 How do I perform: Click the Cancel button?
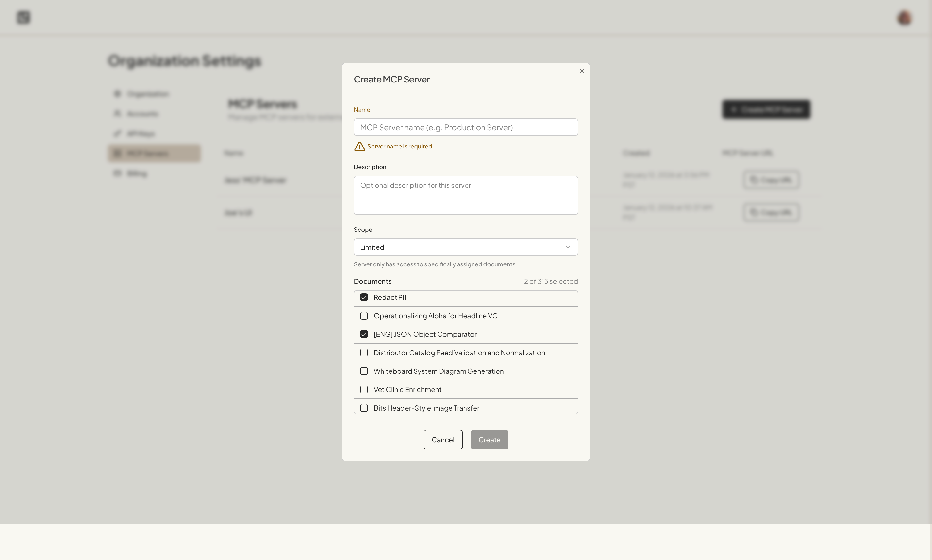tap(443, 439)
